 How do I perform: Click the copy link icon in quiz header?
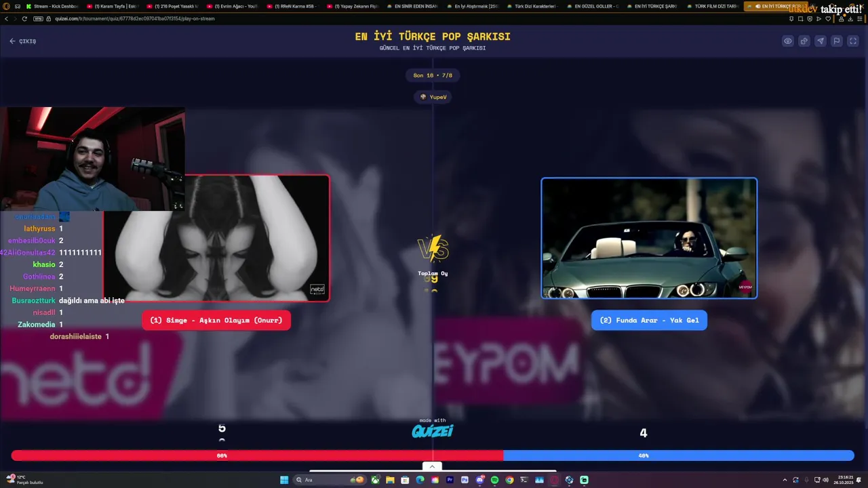(804, 41)
